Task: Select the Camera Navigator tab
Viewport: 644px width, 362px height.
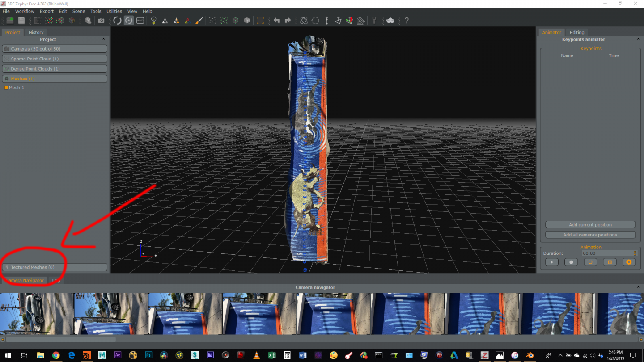Action: point(25,280)
